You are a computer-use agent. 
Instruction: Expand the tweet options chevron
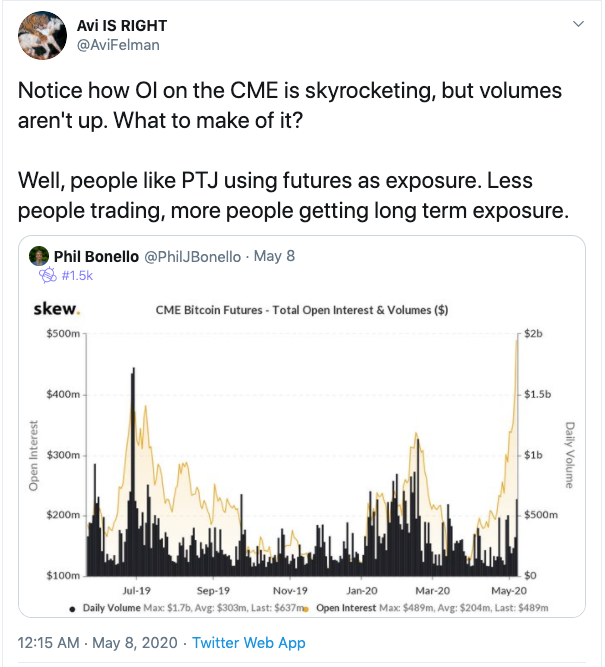(579, 24)
